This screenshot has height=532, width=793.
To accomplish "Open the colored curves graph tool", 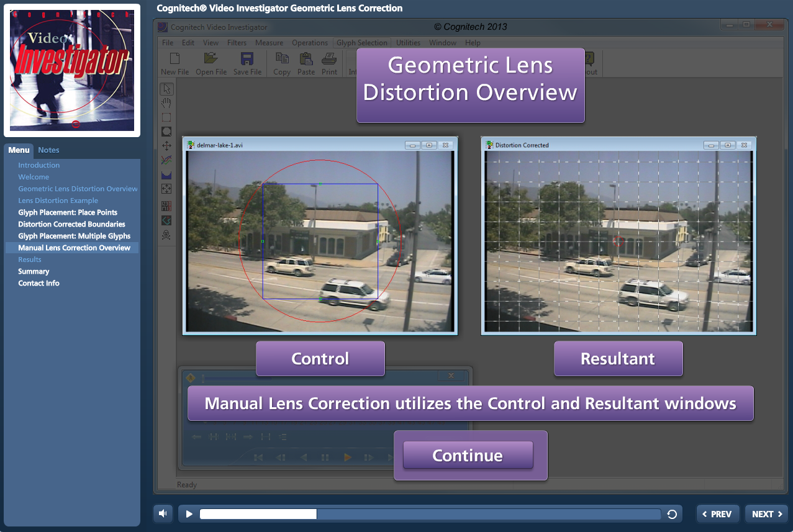I will coord(166,160).
